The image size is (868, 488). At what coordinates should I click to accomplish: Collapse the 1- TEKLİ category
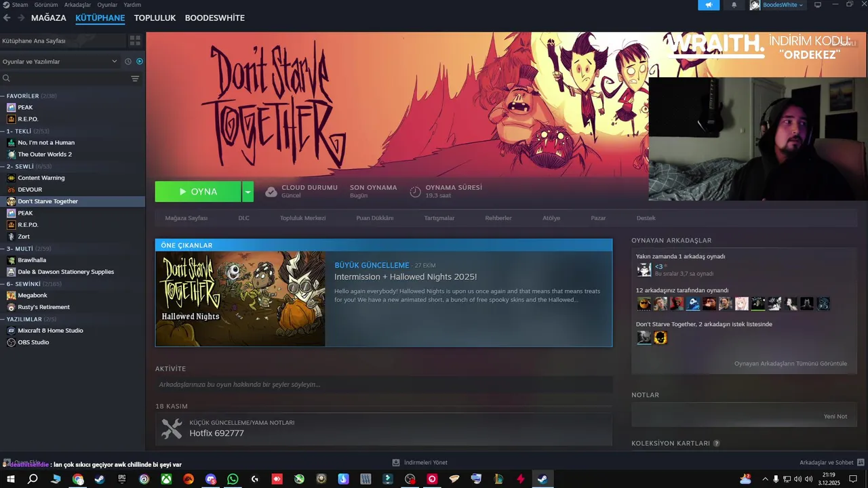pyautogui.click(x=19, y=131)
